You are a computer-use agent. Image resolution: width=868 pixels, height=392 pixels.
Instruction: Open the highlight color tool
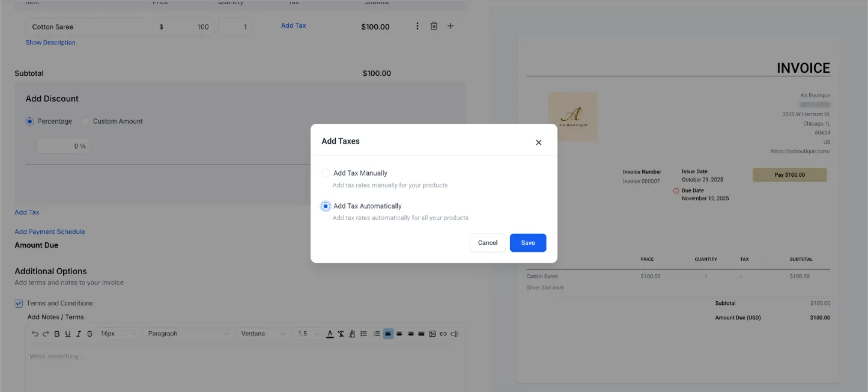[352, 334]
